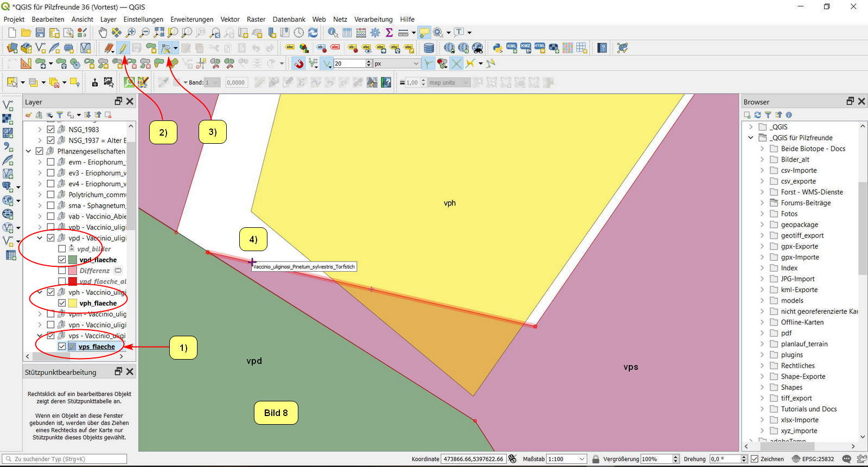Screen dimensions: 868x467
Task: Open the Maßstab scale dropdown
Action: tap(582, 459)
